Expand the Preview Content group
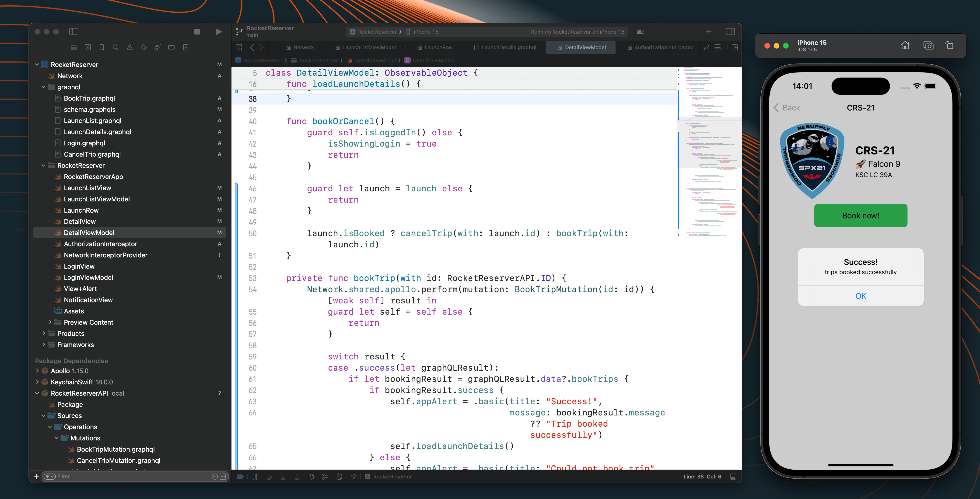The image size is (980, 499). pyautogui.click(x=51, y=322)
